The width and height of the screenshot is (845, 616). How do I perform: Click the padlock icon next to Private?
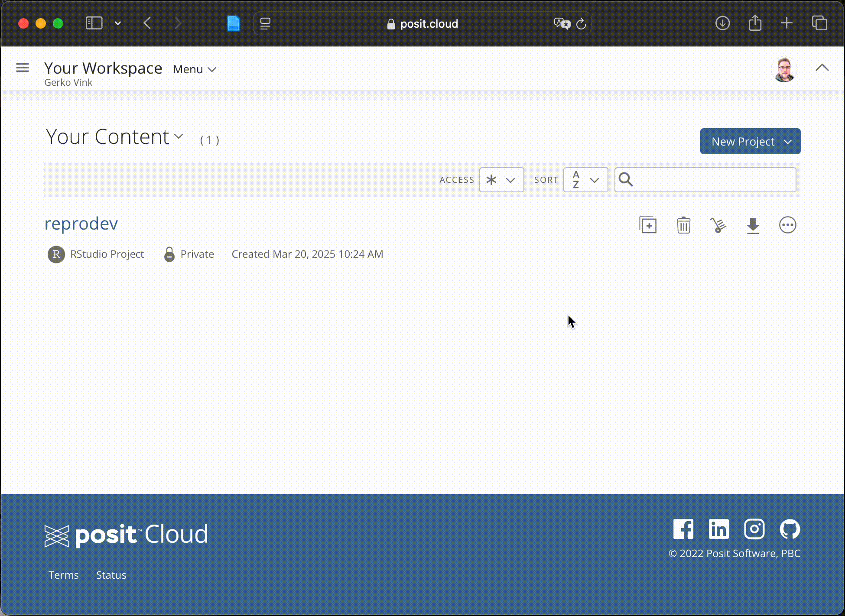(169, 254)
